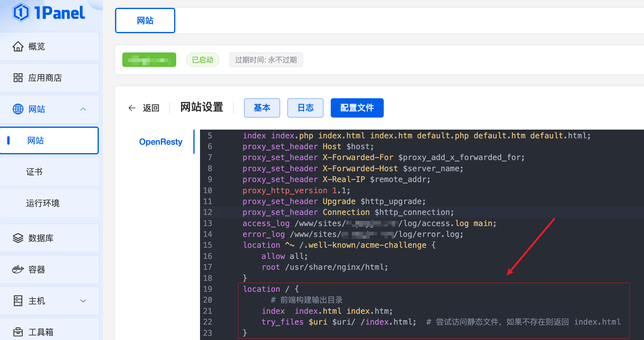Click the back arrow icon beside 返回
Viewport: 644px width, 340px height.
coord(132,108)
